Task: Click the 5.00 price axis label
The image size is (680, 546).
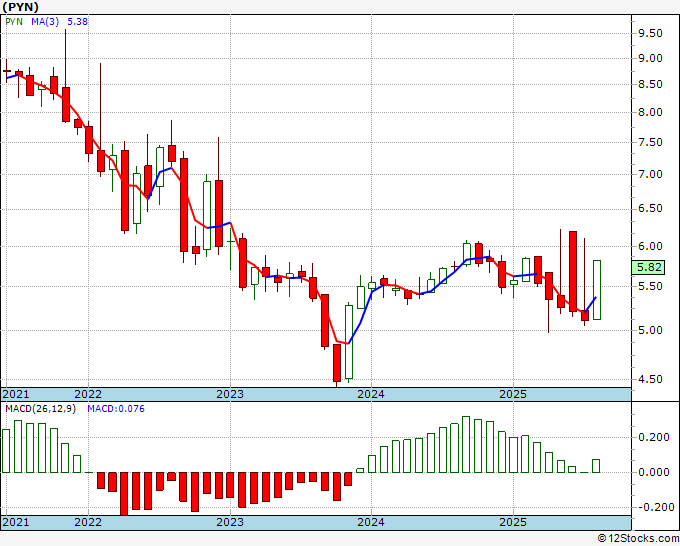Action: pyautogui.click(x=650, y=330)
